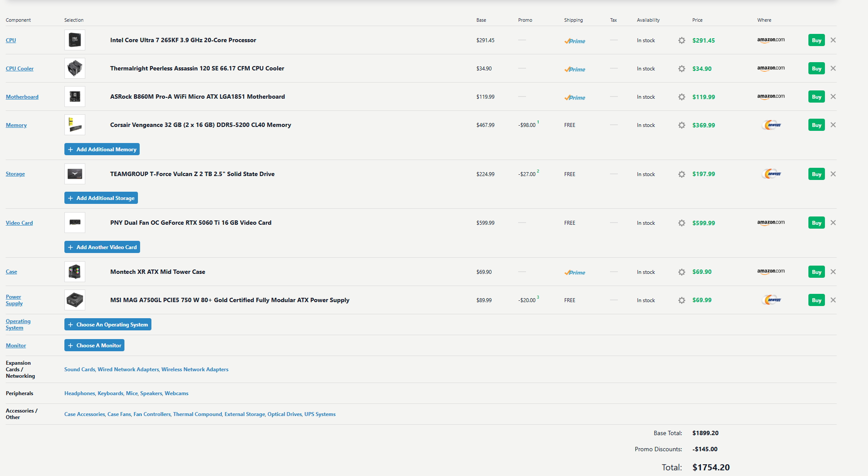The width and height of the screenshot is (868, 476).
Task: Open settings gear for CPU Cooler row
Action: pos(682,69)
